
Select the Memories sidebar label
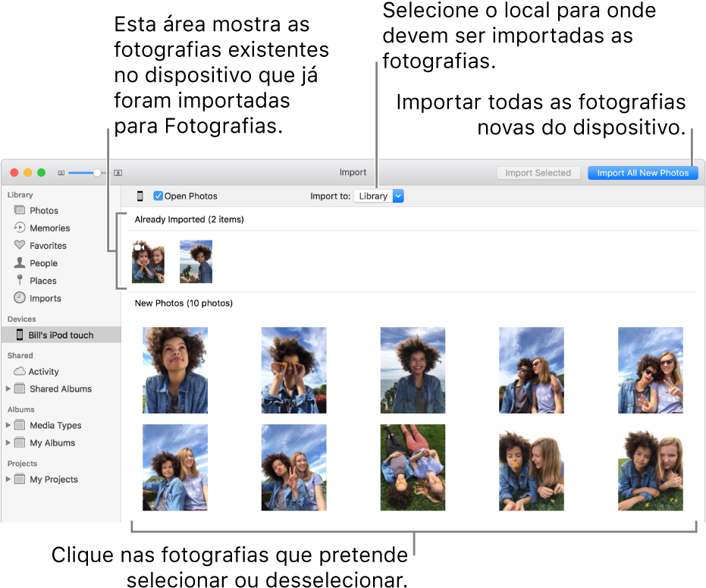[49, 228]
